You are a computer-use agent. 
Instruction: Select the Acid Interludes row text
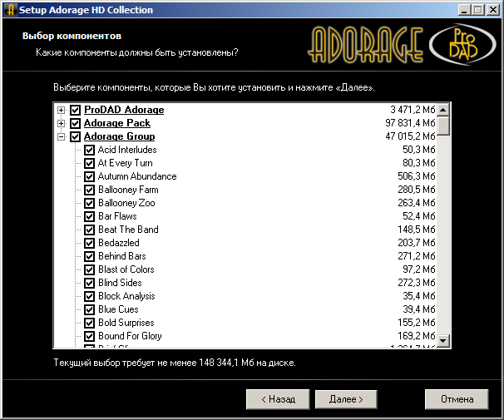[127, 150]
